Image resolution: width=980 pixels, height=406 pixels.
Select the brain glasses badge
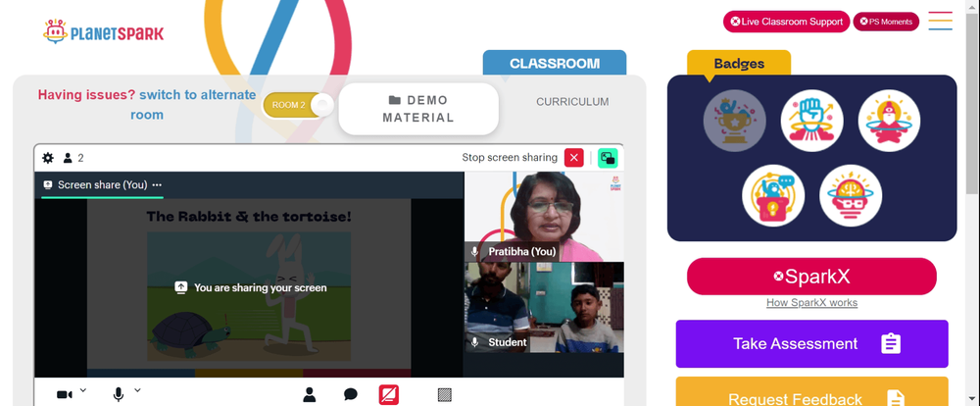coord(851,196)
